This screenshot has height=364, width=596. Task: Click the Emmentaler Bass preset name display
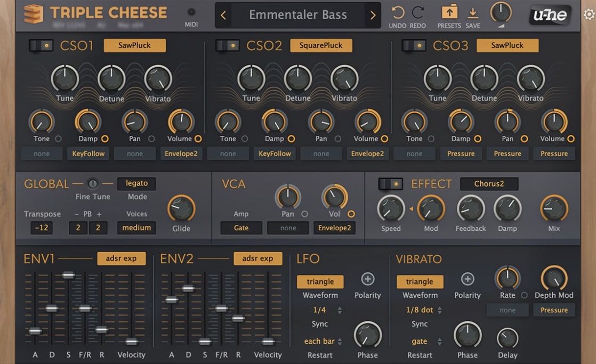(x=297, y=15)
